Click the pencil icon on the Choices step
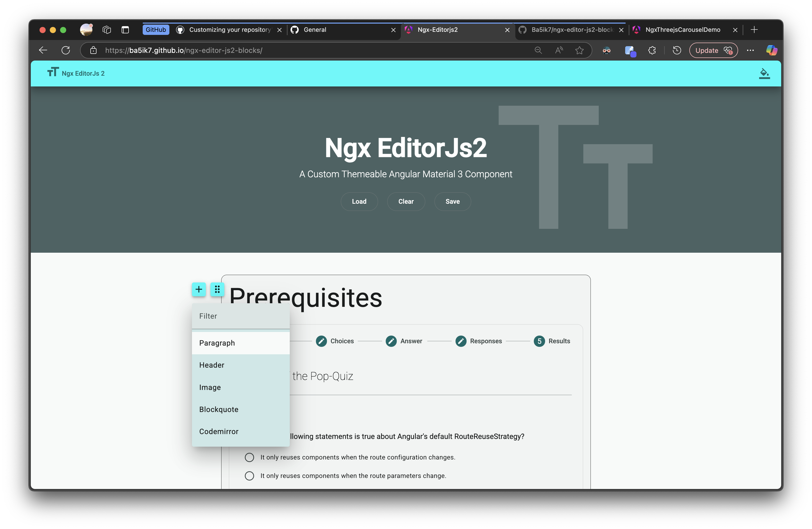812x529 pixels. click(x=321, y=341)
